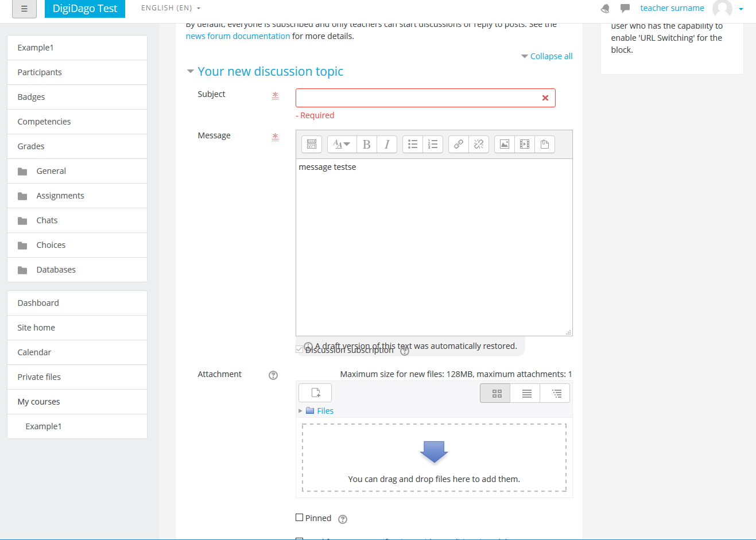Go to DigiDago Test home
Screen dimensions: 756x540
tap(85, 9)
